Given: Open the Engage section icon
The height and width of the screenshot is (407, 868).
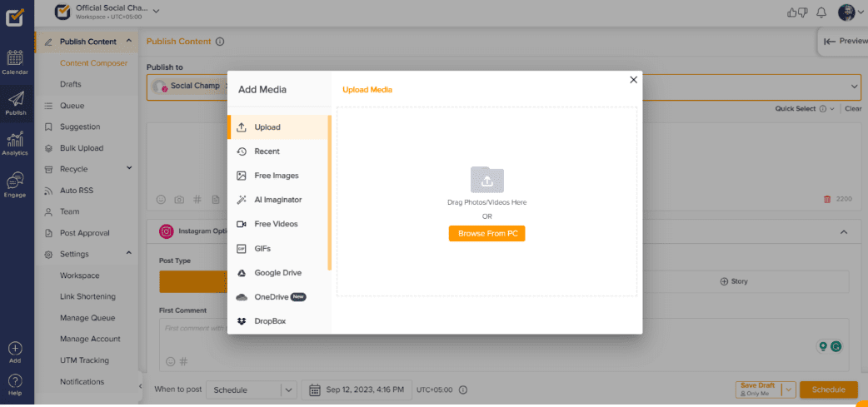Looking at the screenshot, I should click(x=15, y=184).
